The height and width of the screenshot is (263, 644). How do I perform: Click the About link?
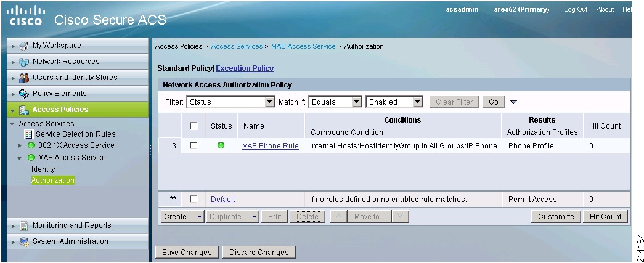pos(605,9)
